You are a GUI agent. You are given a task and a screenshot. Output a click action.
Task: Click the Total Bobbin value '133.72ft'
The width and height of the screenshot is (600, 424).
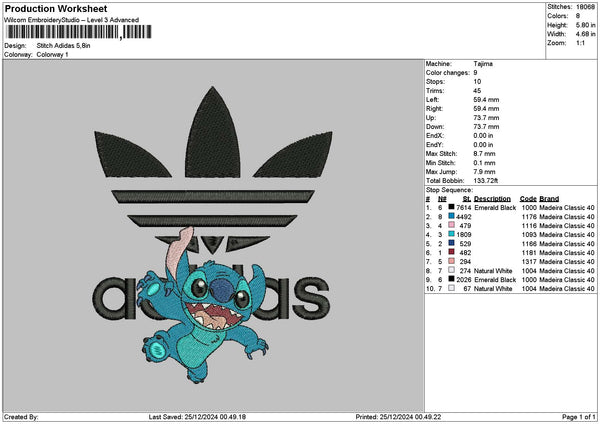point(486,181)
